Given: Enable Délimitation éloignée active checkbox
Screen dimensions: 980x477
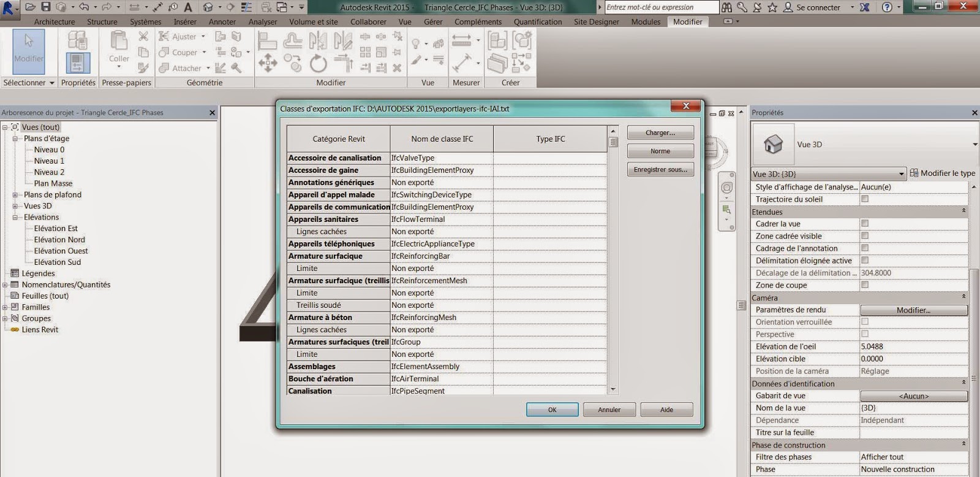Looking at the screenshot, I should [865, 260].
